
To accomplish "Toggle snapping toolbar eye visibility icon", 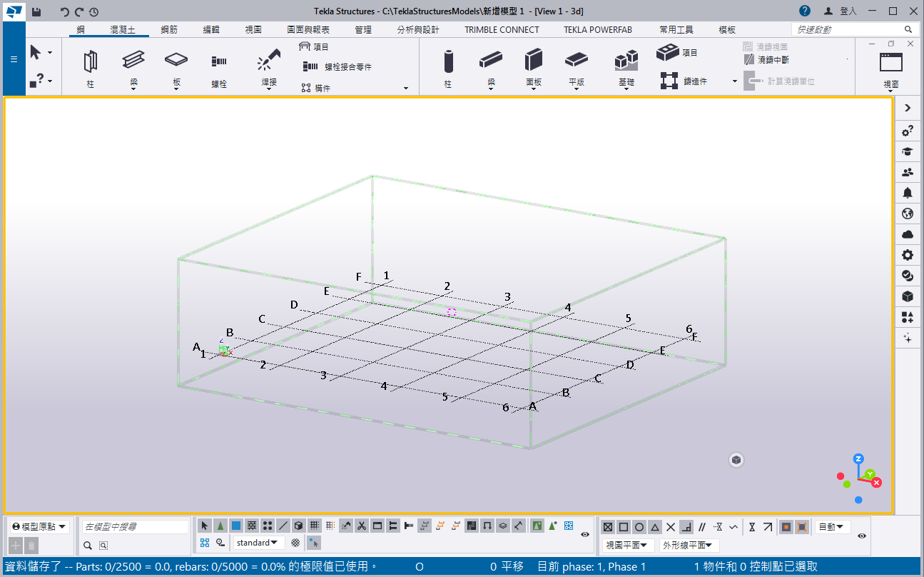I will (862, 535).
